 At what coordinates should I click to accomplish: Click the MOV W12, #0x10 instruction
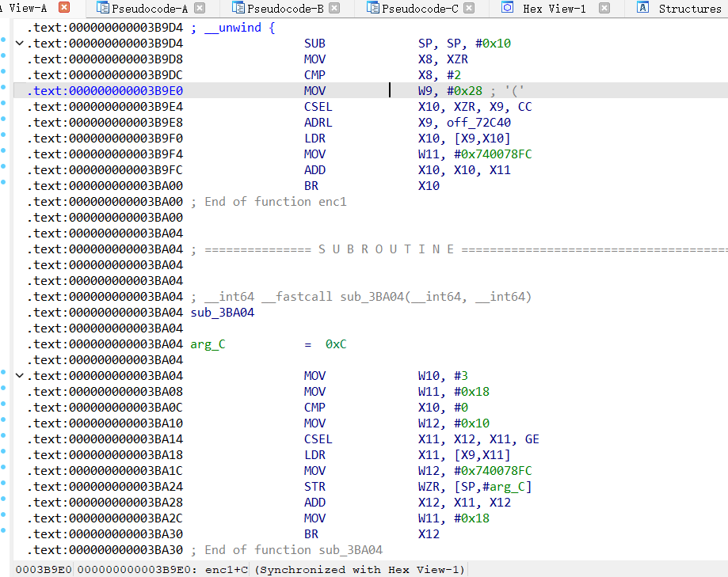(x=397, y=423)
